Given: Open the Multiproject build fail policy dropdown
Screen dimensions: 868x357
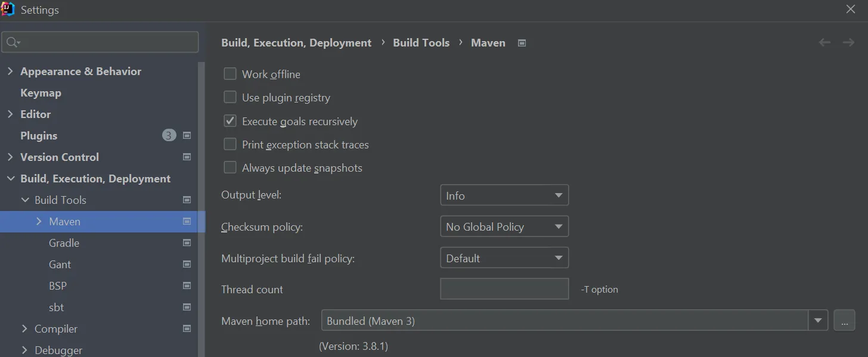Looking at the screenshot, I should pos(504,258).
